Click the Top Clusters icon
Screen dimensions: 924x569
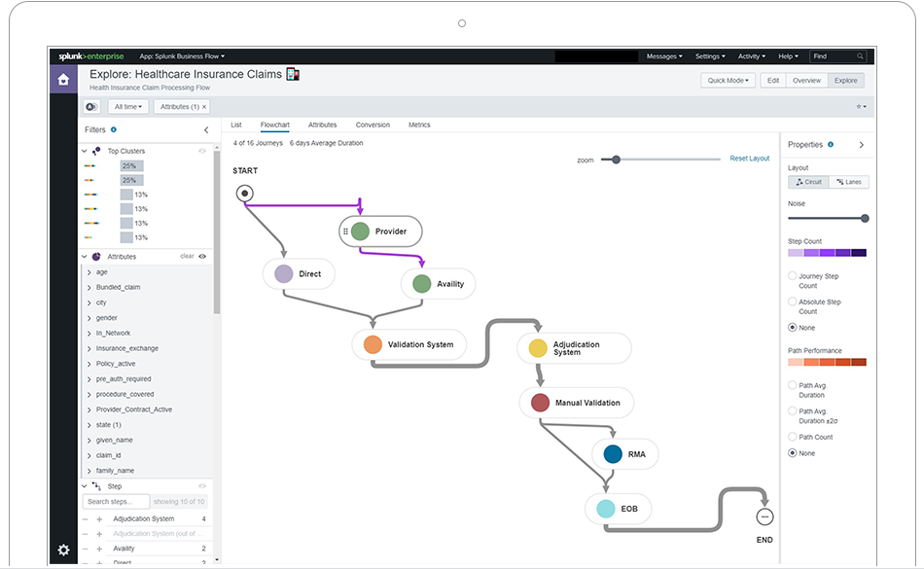click(96, 151)
